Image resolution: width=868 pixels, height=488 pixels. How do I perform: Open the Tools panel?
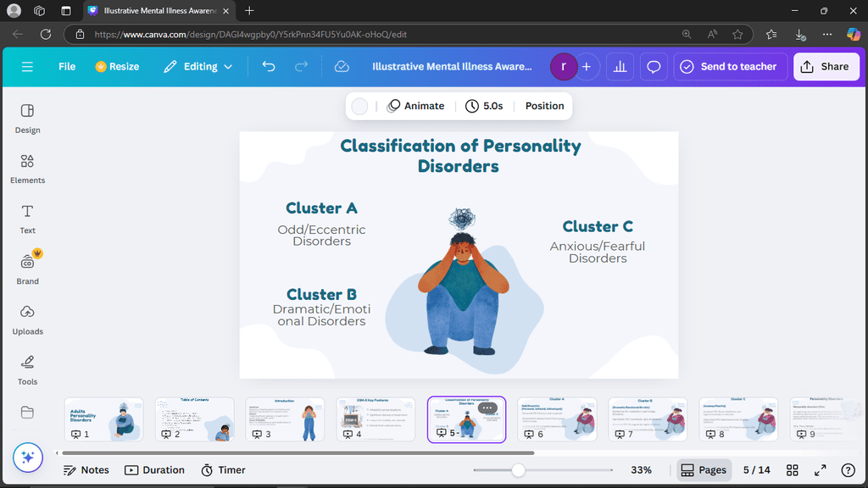point(27,370)
